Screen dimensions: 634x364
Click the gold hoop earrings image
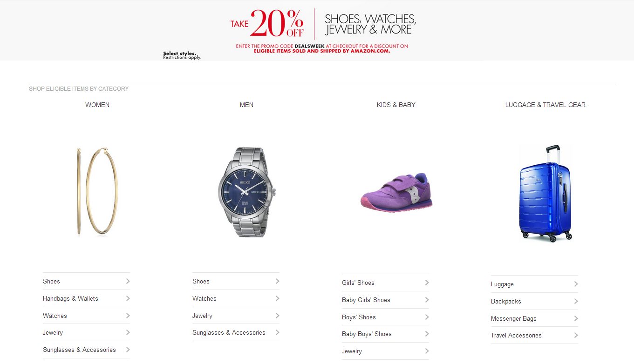click(97, 191)
